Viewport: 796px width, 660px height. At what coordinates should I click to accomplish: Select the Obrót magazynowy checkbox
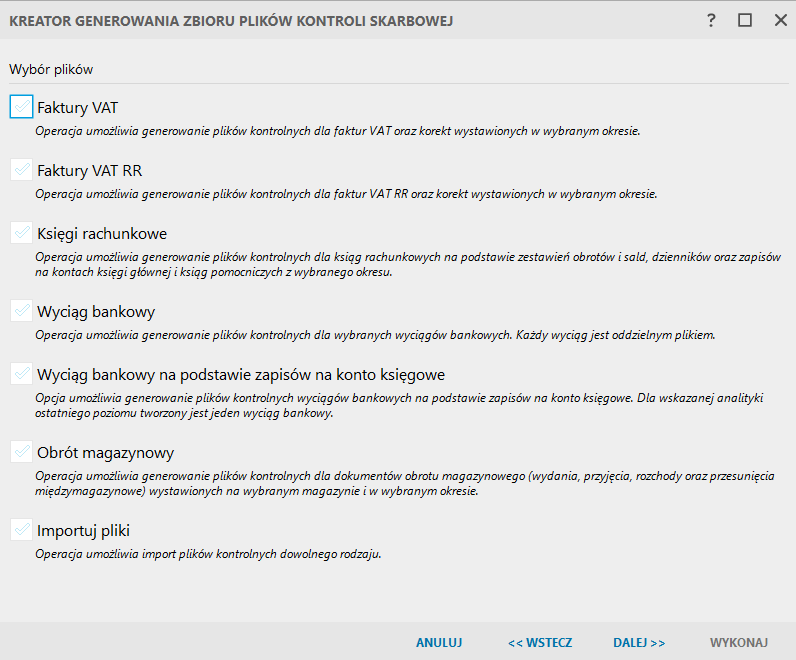click(x=21, y=452)
